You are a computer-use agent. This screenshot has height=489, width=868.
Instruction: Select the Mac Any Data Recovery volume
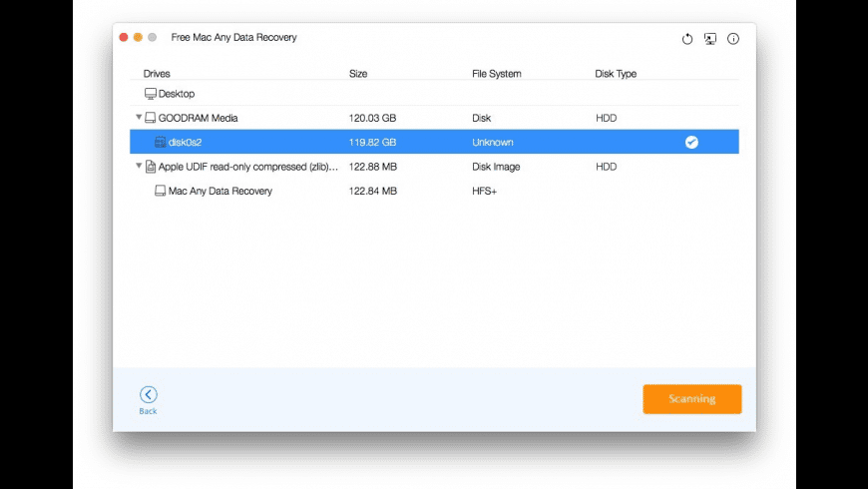220,191
